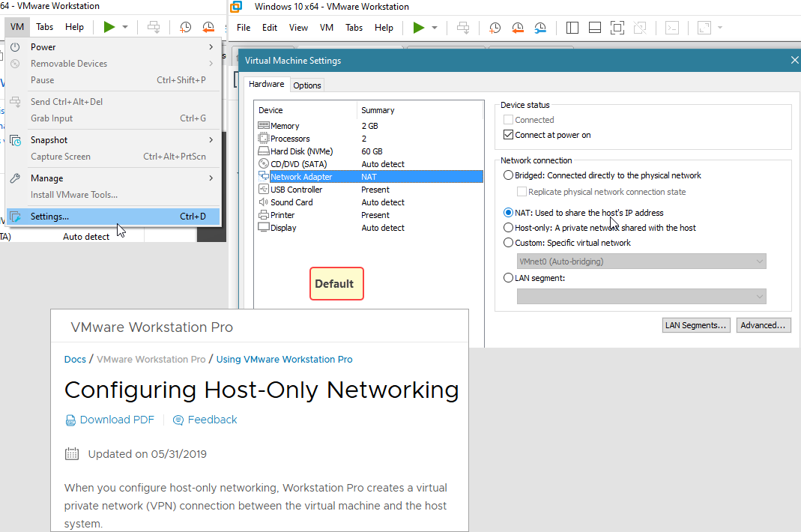The height and width of the screenshot is (532, 801).
Task: Select the NAT network connection option
Action: 508,213
